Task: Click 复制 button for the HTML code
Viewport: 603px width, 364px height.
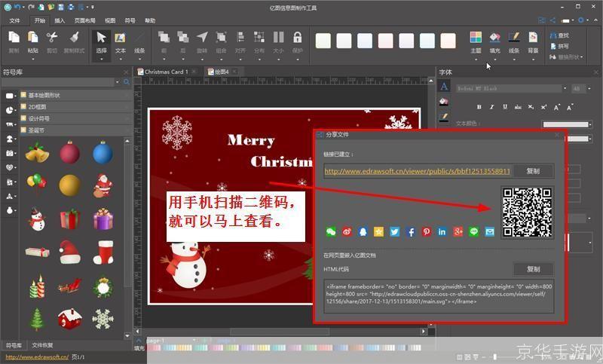Action: [x=534, y=269]
